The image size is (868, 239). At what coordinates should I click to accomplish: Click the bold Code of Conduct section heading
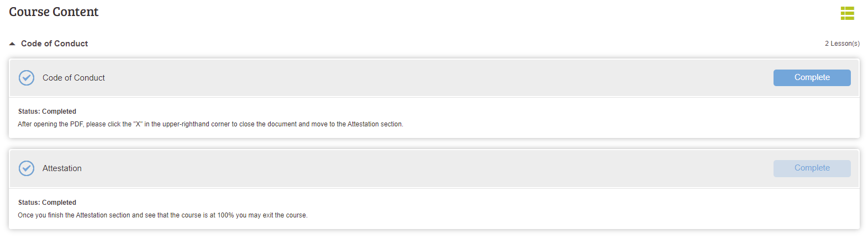coord(54,44)
